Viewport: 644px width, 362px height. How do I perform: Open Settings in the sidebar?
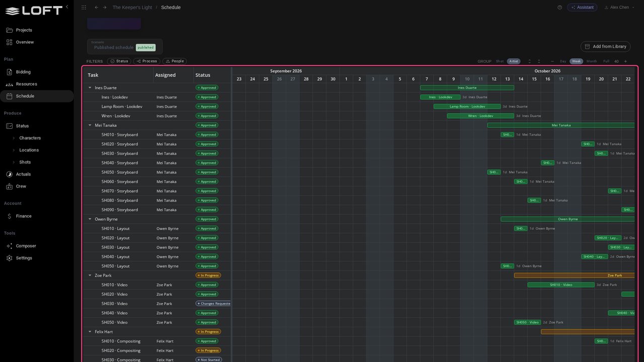click(37, 258)
